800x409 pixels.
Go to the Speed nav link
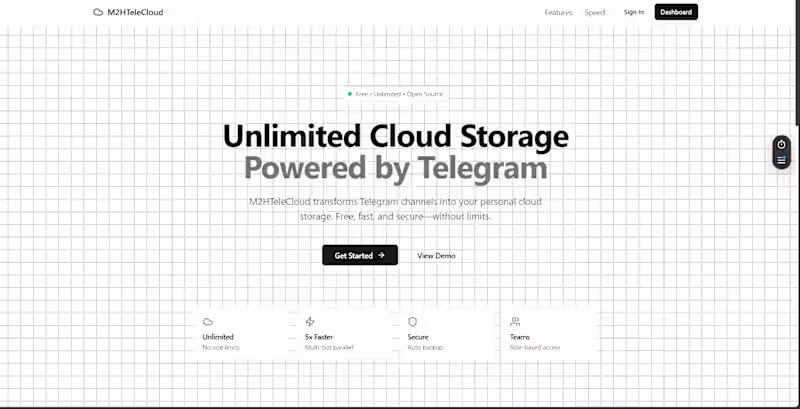(594, 12)
